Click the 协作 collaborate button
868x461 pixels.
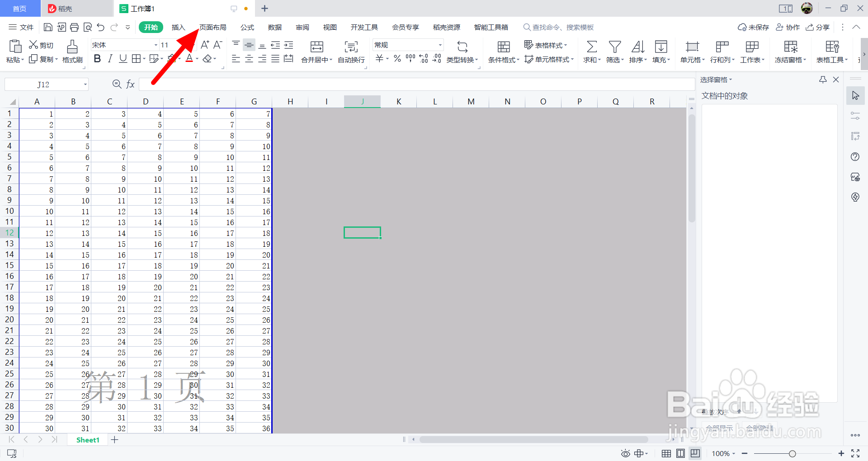[788, 27]
